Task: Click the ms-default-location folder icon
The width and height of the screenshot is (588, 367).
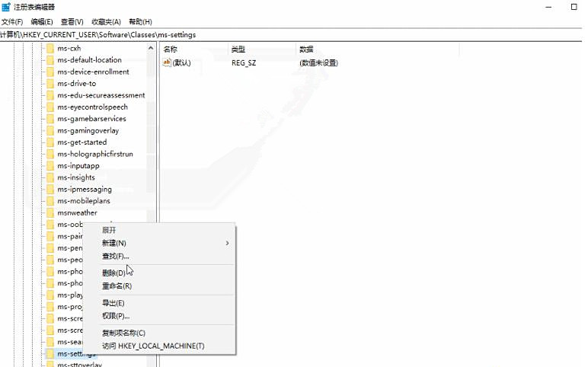Action: (x=50, y=60)
